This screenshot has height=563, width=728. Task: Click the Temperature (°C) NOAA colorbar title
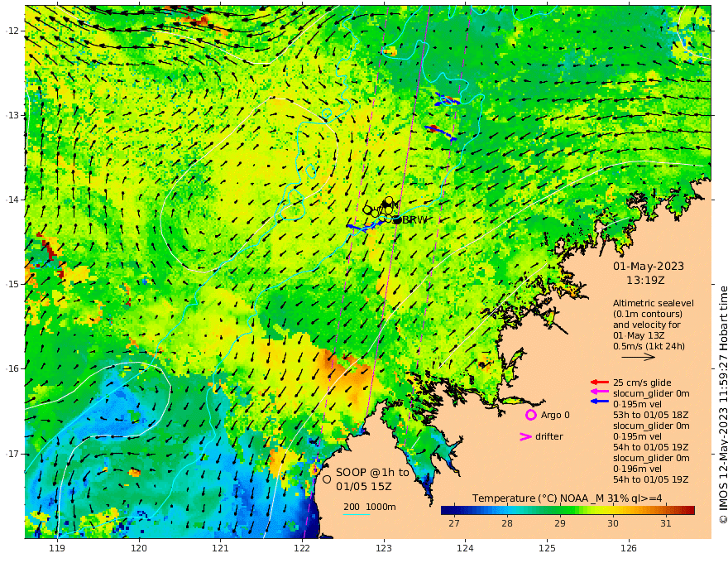[568, 498]
